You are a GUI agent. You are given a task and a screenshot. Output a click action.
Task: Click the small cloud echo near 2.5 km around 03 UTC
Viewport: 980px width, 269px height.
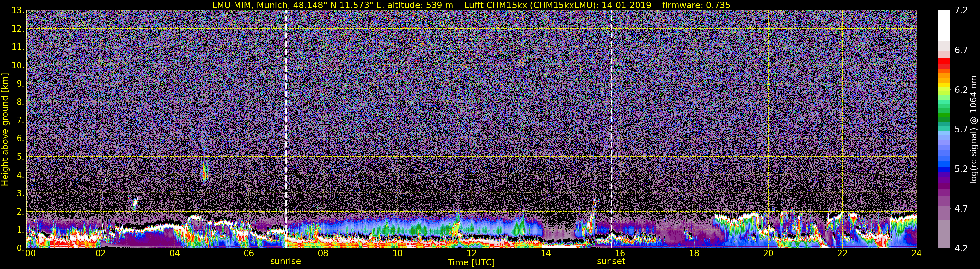coord(134,204)
